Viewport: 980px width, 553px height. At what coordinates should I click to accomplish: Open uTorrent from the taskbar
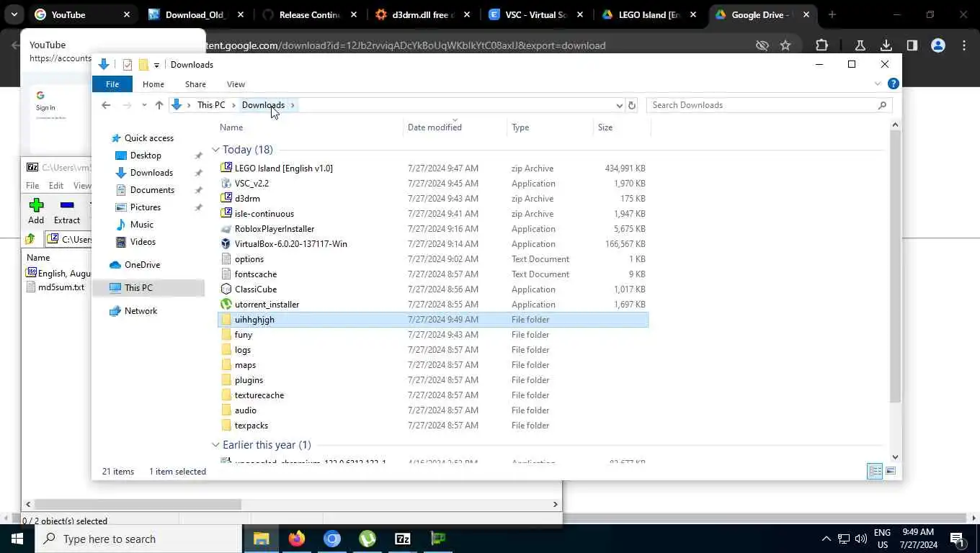pyautogui.click(x=367, y=539)
